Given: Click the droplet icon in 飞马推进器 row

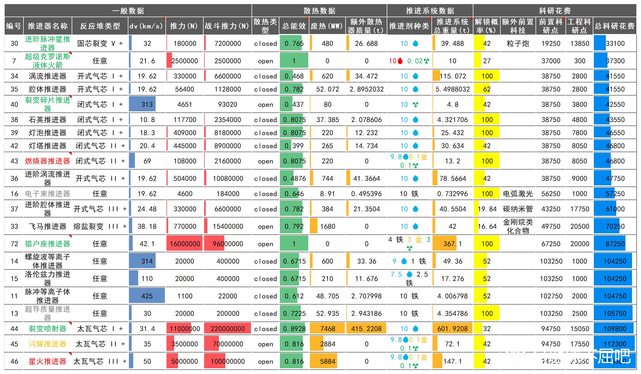Looking at the screenshot, I should pyautogui.click(x=415, y=226).
